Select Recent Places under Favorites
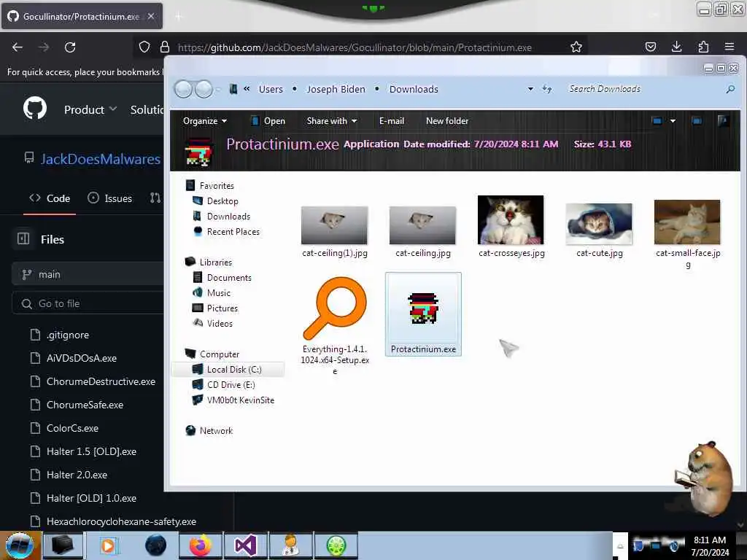The image size is (747, 560). tap(233, 231)
